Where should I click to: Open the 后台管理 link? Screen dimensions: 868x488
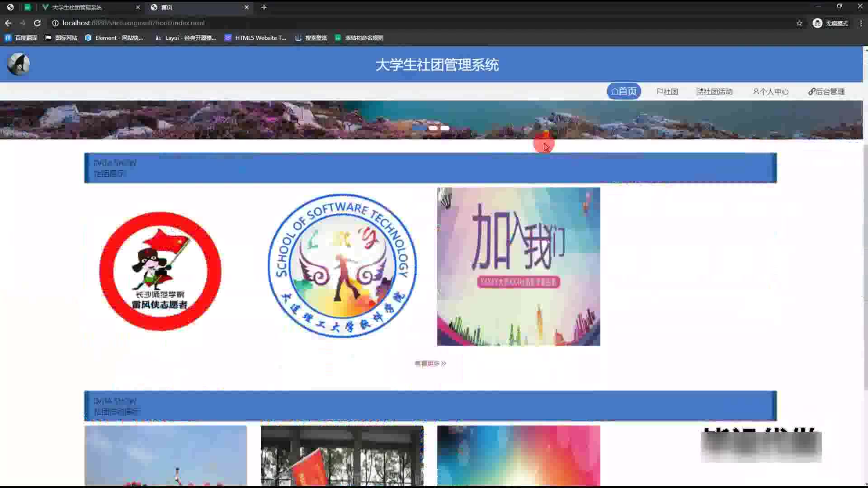pos(826,92)
